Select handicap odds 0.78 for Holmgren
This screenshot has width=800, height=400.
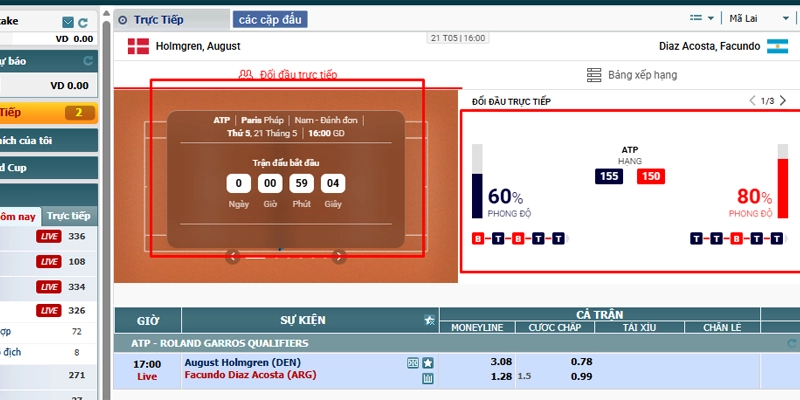582,362
